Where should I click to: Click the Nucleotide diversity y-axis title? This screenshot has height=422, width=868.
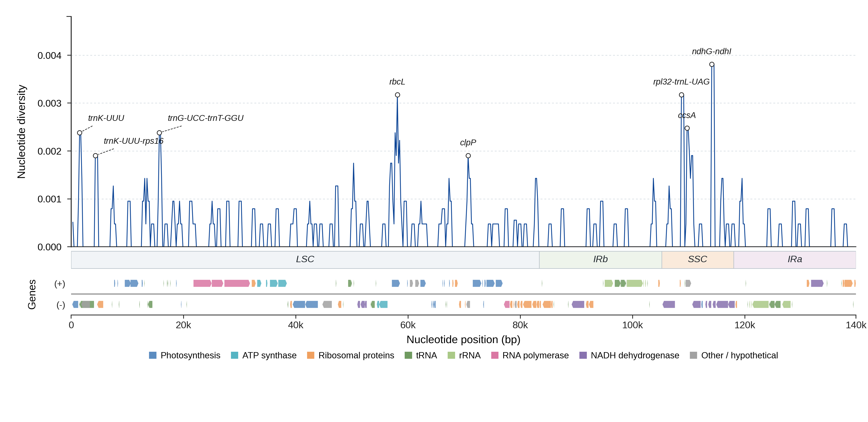(21, 132)
